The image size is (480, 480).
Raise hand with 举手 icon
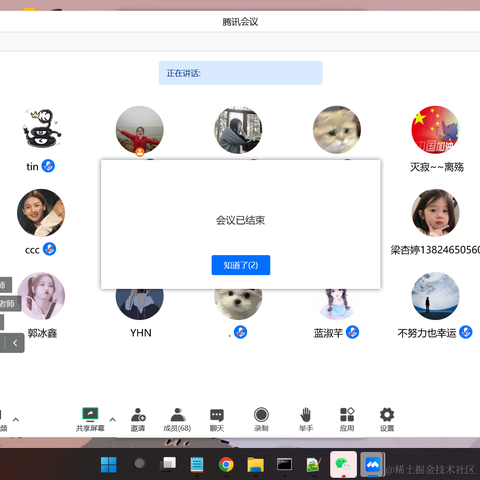coord(306,419)
